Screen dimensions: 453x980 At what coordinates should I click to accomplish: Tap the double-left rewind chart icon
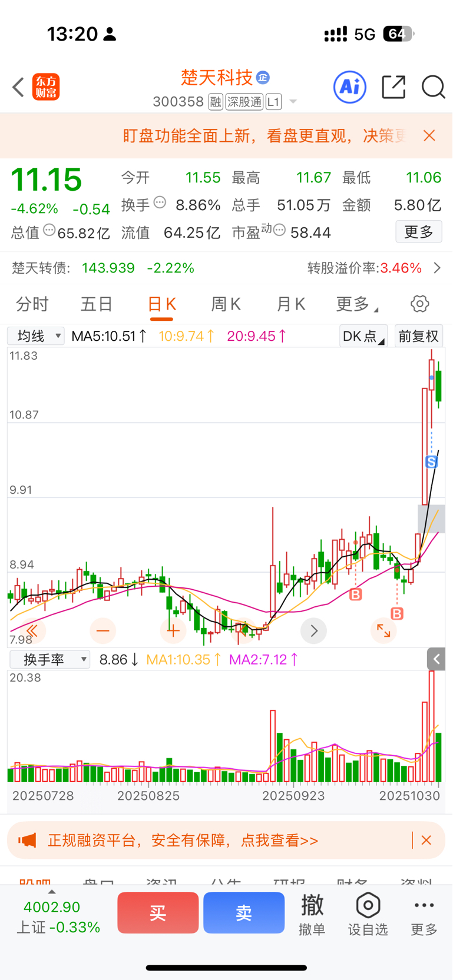pos(32,631)
